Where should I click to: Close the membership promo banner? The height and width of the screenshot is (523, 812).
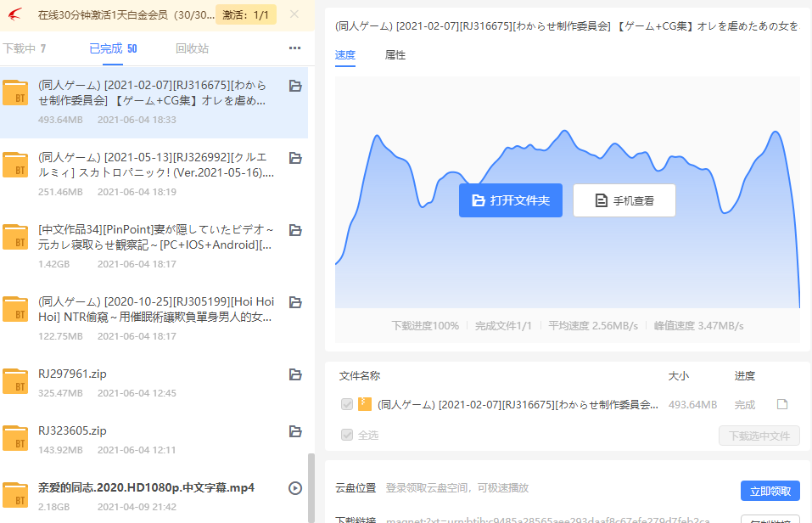(294, 14)
